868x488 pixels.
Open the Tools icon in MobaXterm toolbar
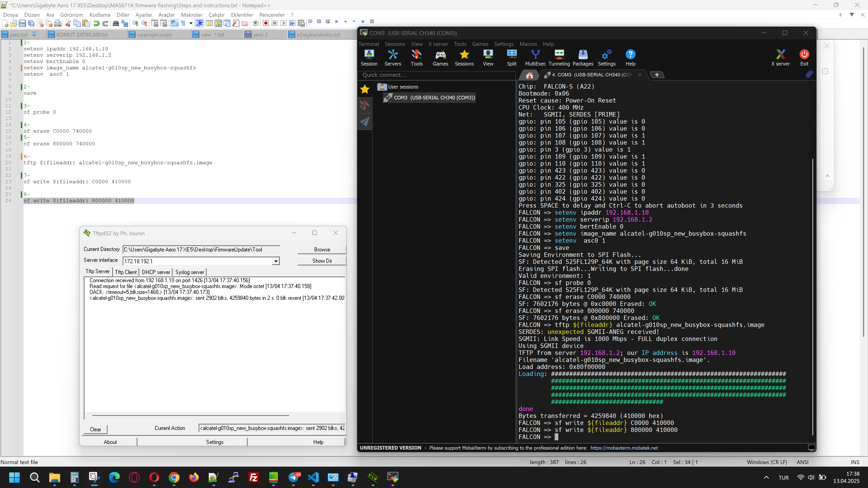pyautogui.click(x=416, y=58)
